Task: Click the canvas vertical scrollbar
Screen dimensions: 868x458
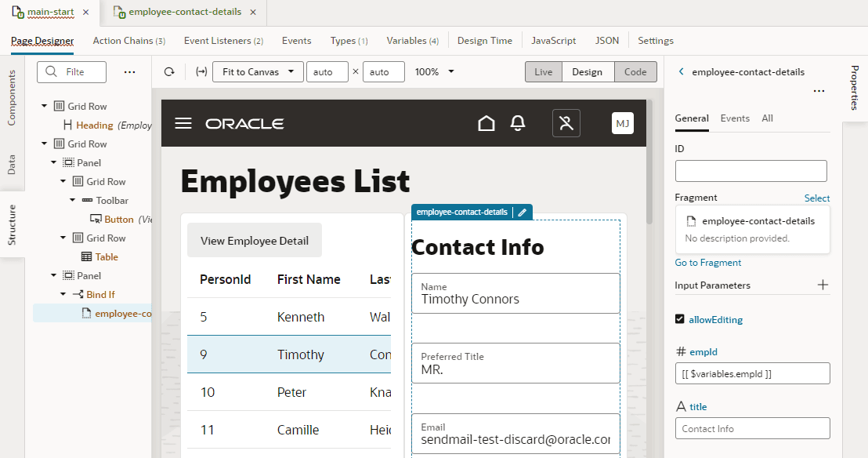Action: click(x=649, y=162)
